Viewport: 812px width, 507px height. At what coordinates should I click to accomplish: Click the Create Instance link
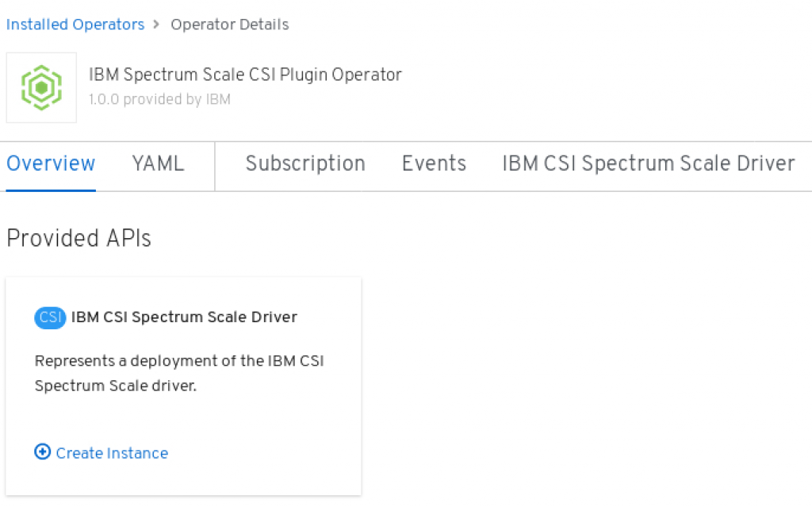click(113, 453)
